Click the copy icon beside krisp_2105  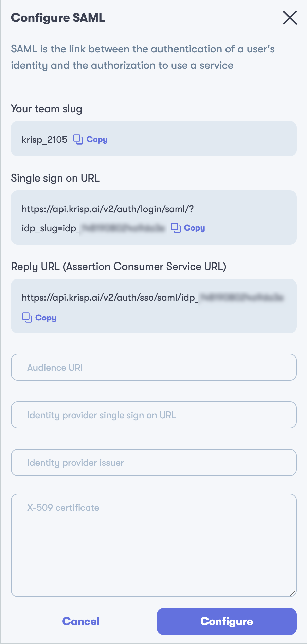pos(78,139)
